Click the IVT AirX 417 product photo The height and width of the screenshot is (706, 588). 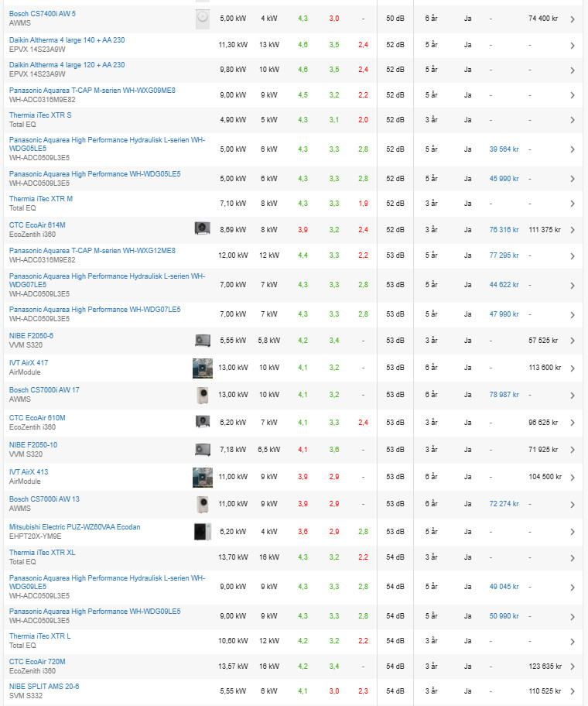[202, 368]
